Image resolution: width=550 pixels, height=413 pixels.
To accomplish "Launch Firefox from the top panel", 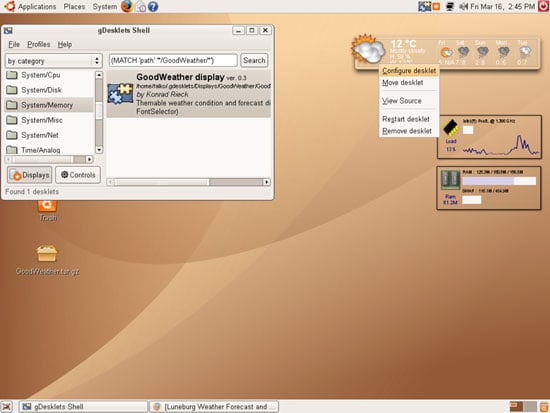I will (126, 6).
